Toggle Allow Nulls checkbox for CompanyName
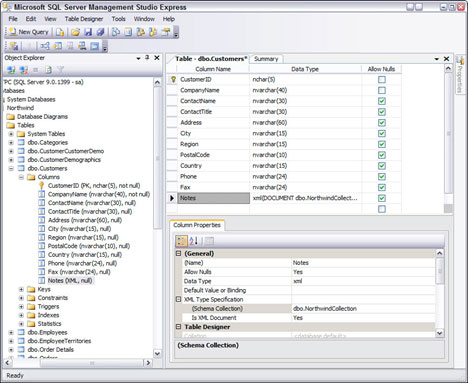The width and height of the screenshot is (469, 384). 382,90
